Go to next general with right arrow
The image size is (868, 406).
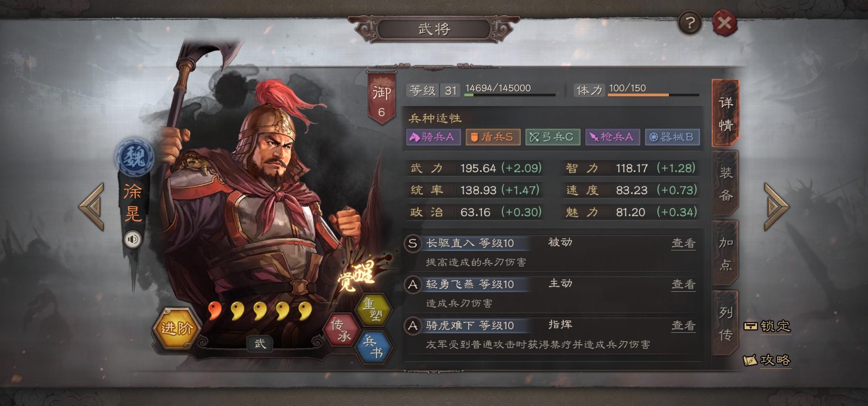(777, 206)
